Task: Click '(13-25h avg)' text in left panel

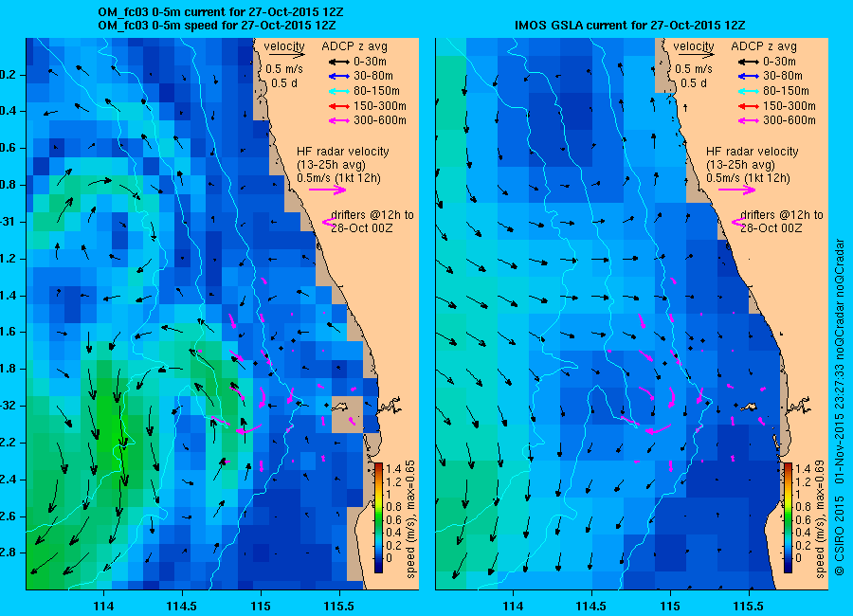Action: coord(331,165)
